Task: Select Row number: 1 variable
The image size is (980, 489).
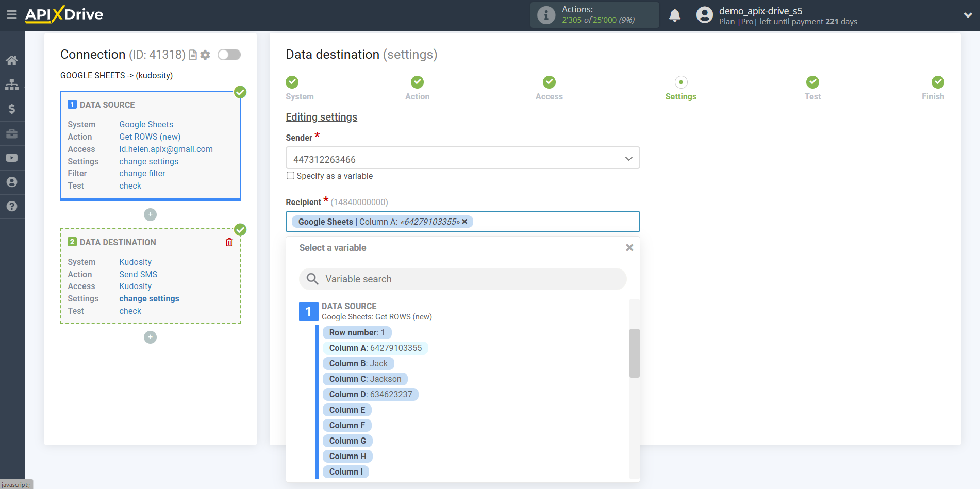Action: click(357, 332)
